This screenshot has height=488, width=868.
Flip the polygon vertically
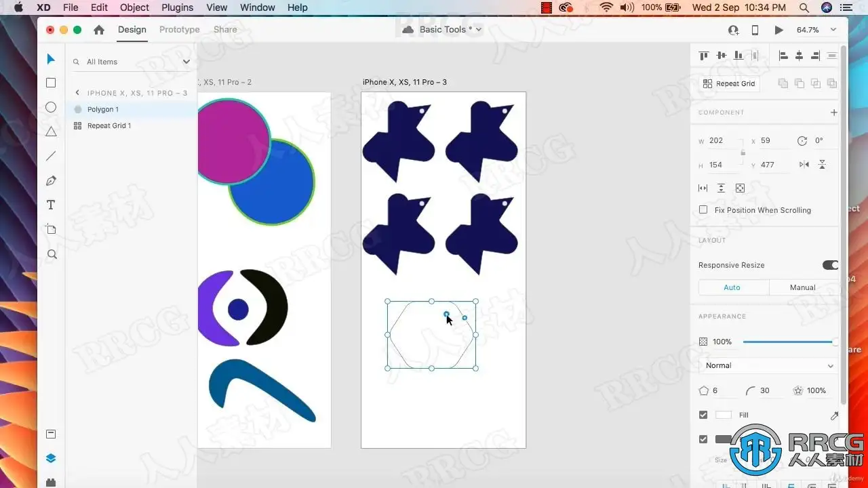coord(822,165)
